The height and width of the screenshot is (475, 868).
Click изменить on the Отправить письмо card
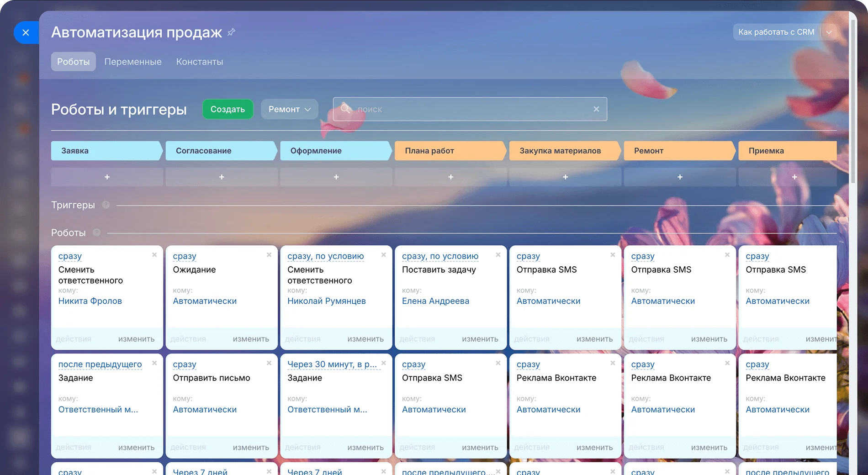coord(251,448)
